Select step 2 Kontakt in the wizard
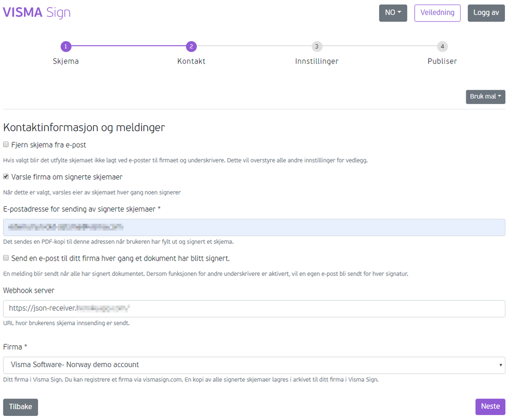This screenshot has height=420, width=509. pyautogui.click(x=191, y=46)
